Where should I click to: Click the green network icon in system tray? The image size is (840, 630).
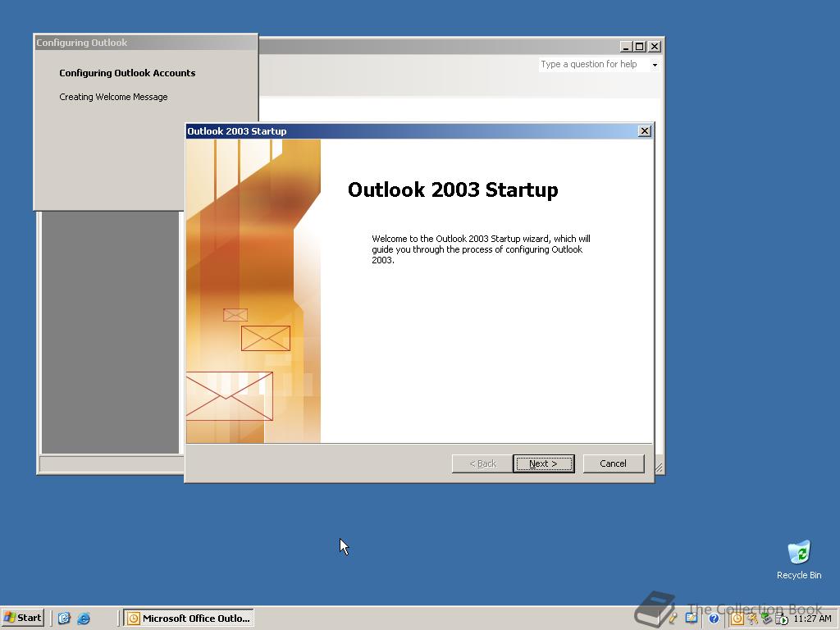pos(766,619)
